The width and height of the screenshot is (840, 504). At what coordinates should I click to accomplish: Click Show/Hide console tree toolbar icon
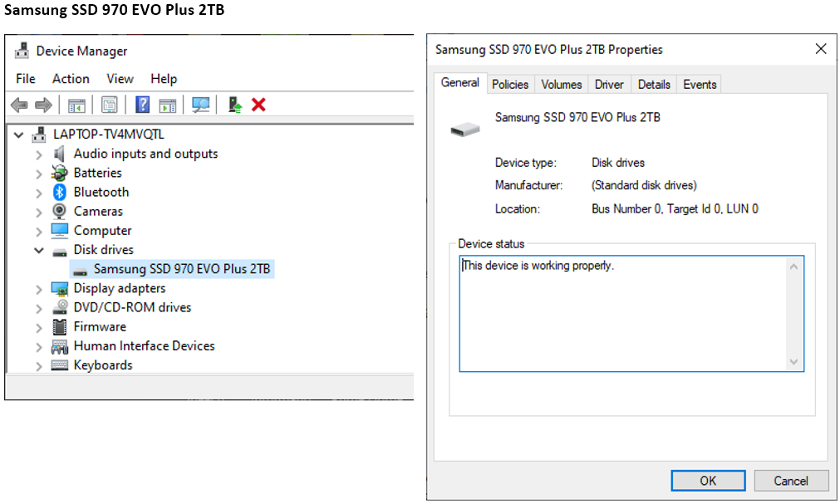76,105
